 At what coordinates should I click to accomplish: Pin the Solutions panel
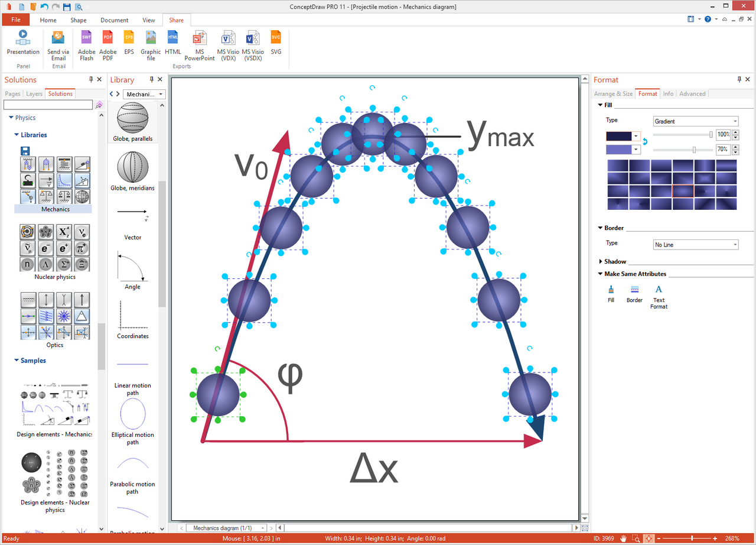pyautogui.click(x=91, y=79)
